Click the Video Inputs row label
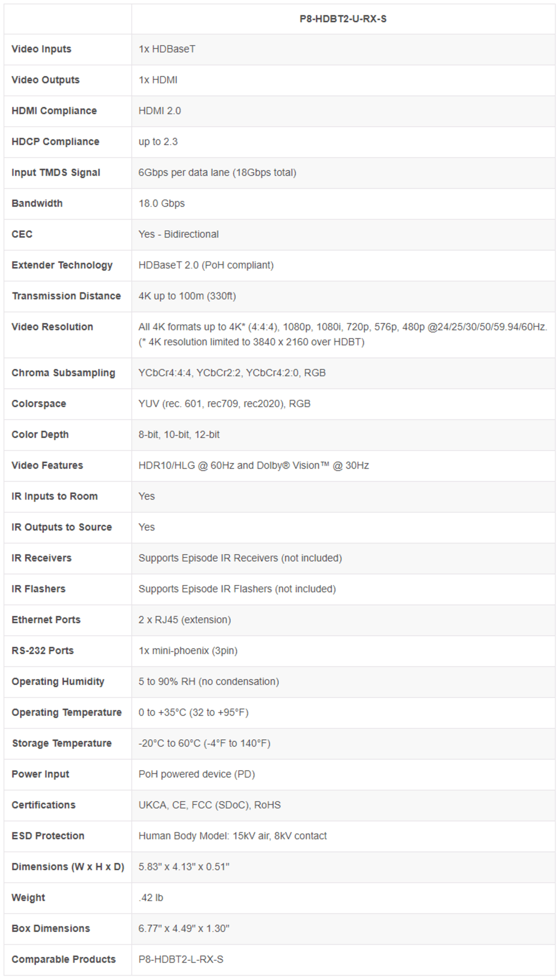 point(41,49)
